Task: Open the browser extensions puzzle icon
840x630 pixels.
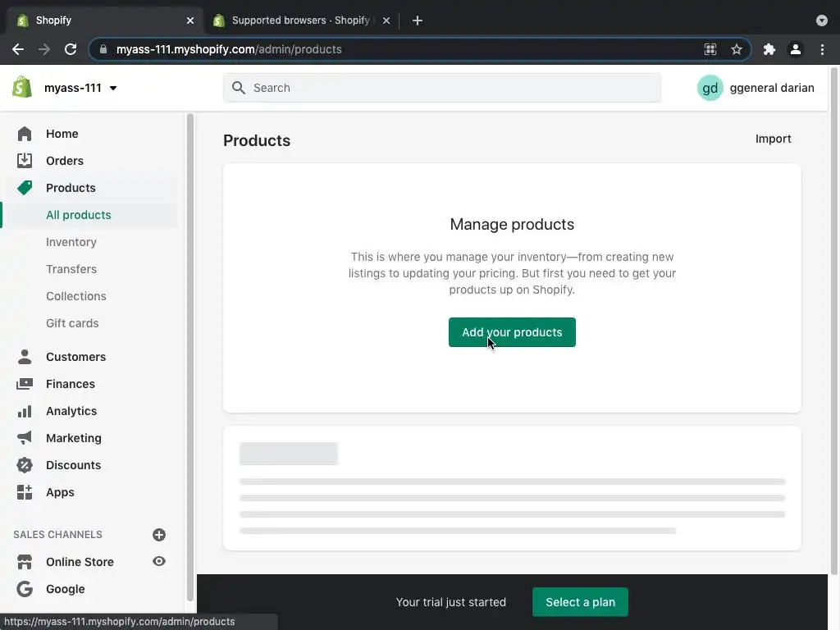Action: pyautogui.click(x=769, y=49)
